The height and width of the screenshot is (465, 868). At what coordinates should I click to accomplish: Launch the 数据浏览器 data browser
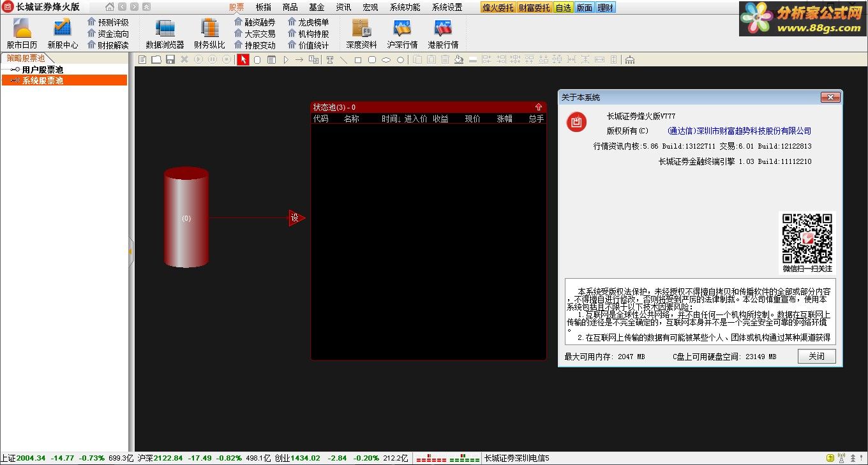coord(165,34)
